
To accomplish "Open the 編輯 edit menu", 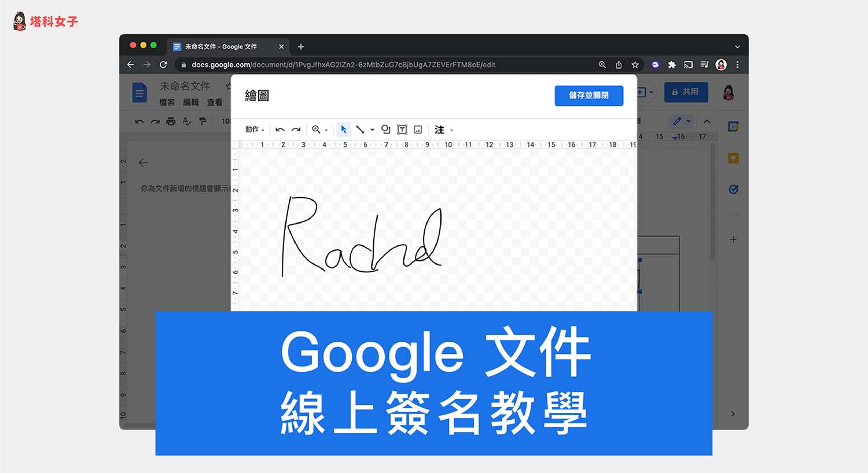I will (190, 102).
